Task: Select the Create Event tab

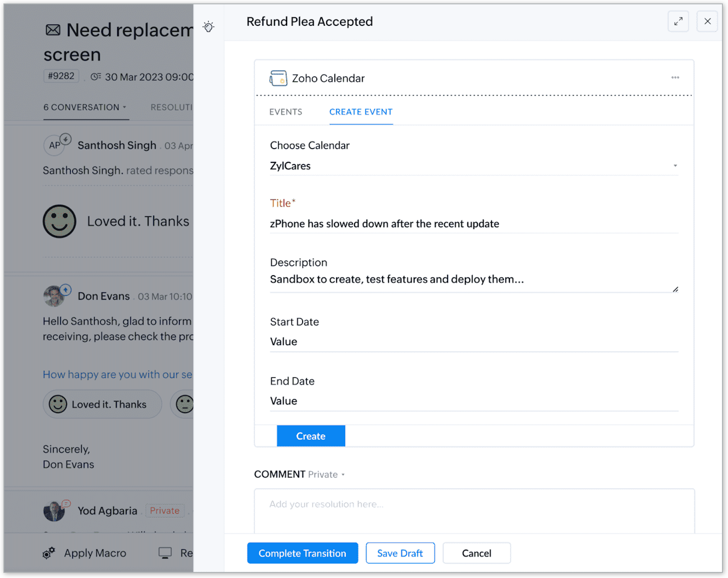Action: [361, 112]
